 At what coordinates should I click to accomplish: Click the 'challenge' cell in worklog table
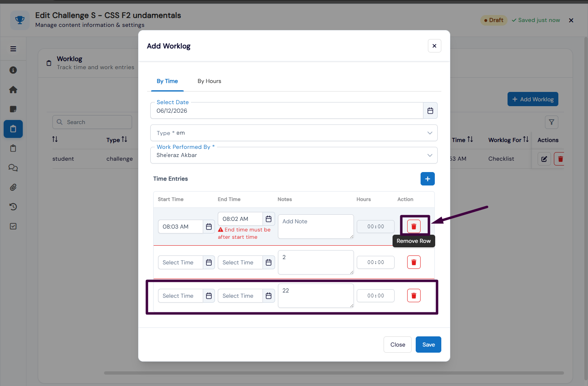point(119,159)
